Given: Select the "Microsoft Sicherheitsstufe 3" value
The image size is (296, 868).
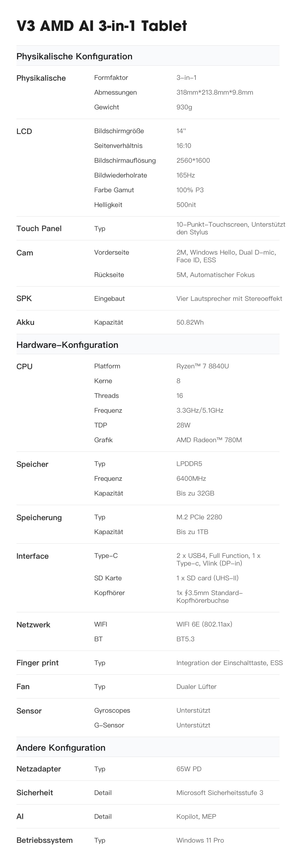Looking at the screenshot, I should pos(220,793).
